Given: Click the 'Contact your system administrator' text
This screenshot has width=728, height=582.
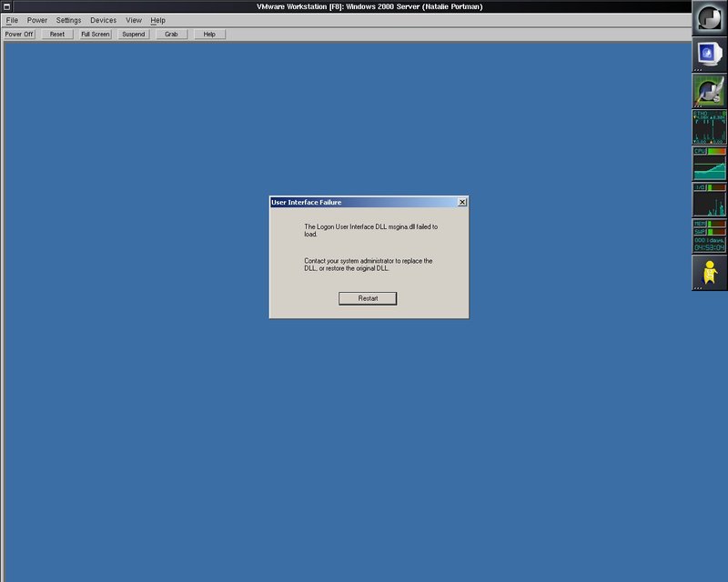Looking at the screenshot, I should pos(369,265).
